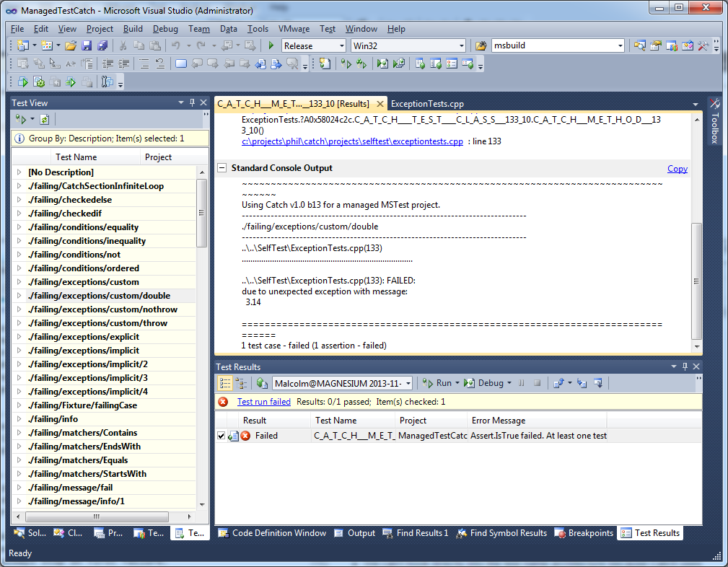Click the hammer and wrench Extension Manager icon
Image resolution: width=728 pixels, height=567 pixels.
tap(703, 45)
